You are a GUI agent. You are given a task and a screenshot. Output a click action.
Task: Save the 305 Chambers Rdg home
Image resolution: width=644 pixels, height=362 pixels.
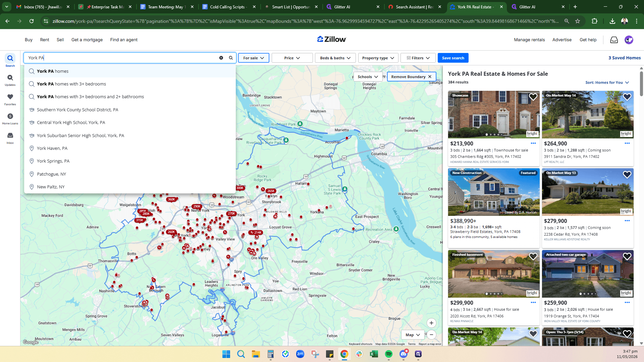(533, 97)
